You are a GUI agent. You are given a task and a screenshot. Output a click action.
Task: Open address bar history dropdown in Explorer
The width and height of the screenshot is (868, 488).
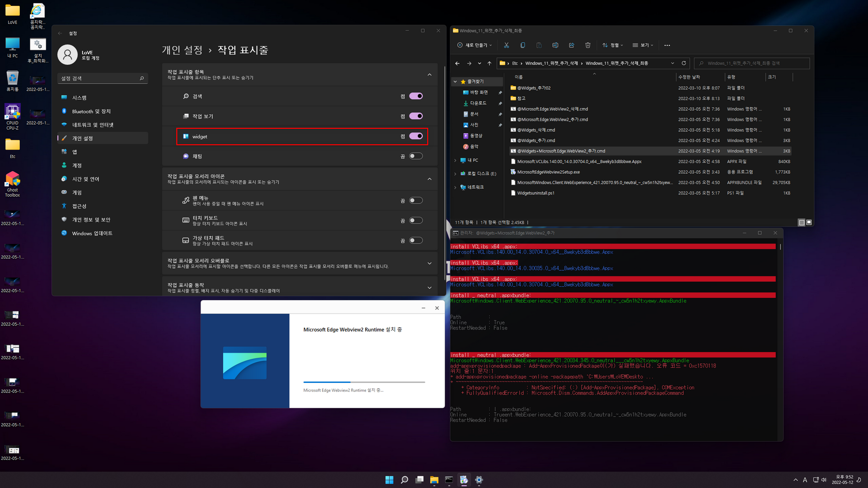click(x=672, y=63)
